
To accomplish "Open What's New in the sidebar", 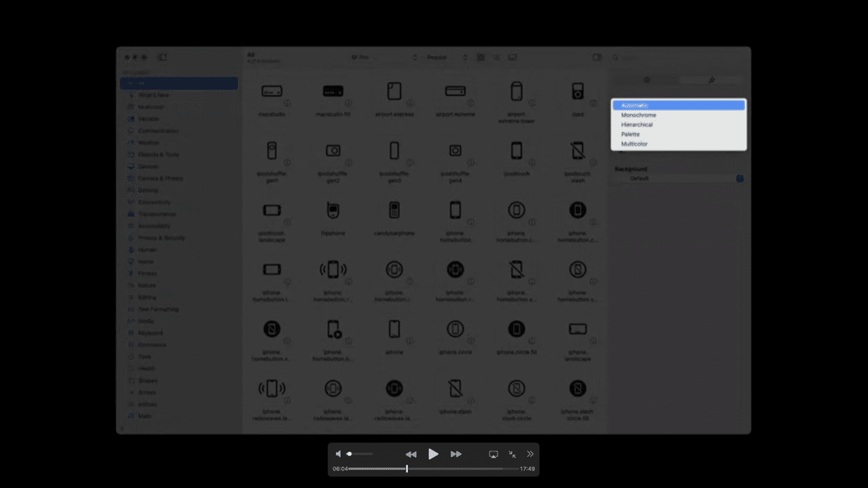I will 179,95.
